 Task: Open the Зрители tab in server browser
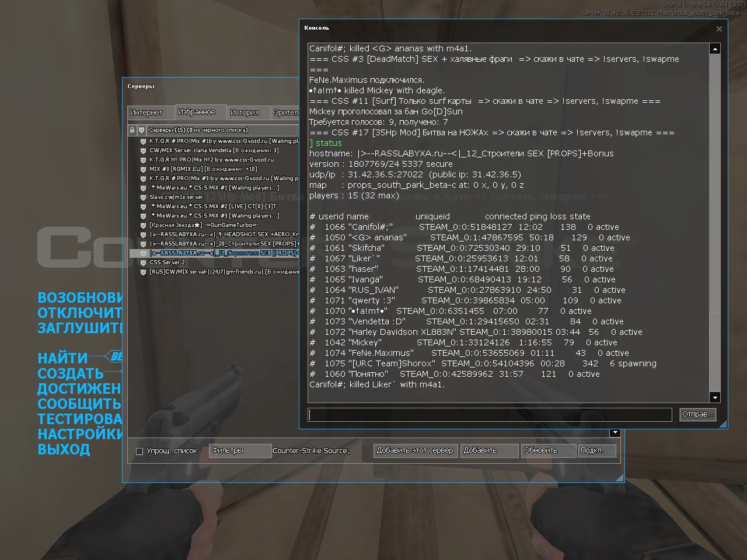(286, 113)
